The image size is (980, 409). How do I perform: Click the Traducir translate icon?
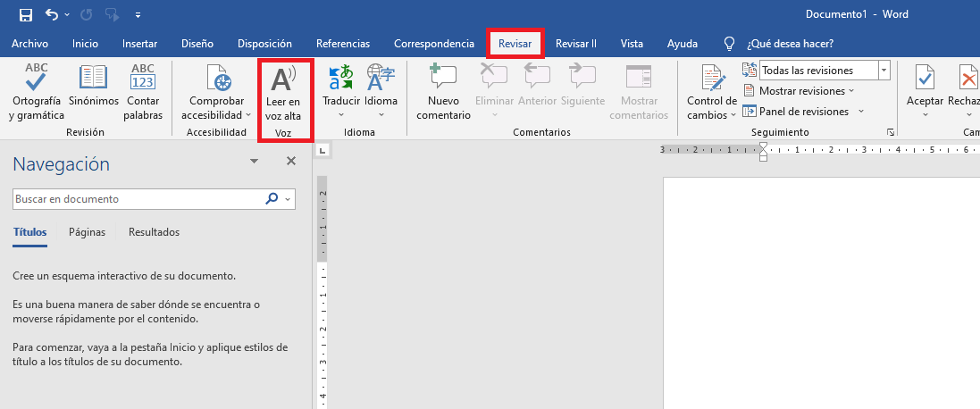click(x=341, y=80)
